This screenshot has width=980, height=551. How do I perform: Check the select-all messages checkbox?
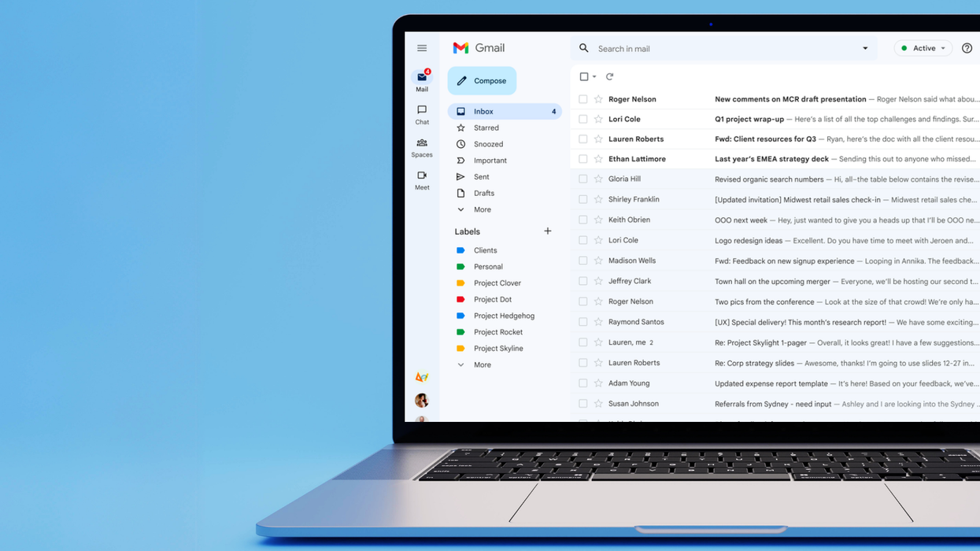pyautogui.click(x=582, y=76)
